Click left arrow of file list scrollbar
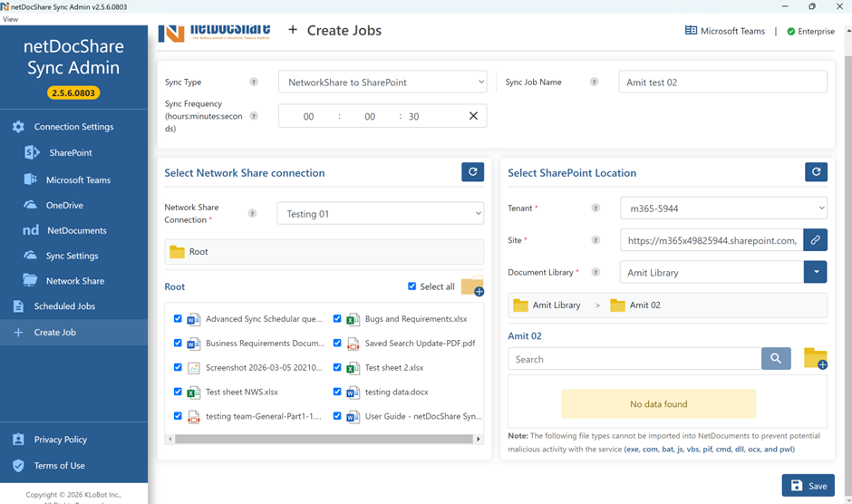The height and width of the screenshot is (504, 852). coord(170,439)
